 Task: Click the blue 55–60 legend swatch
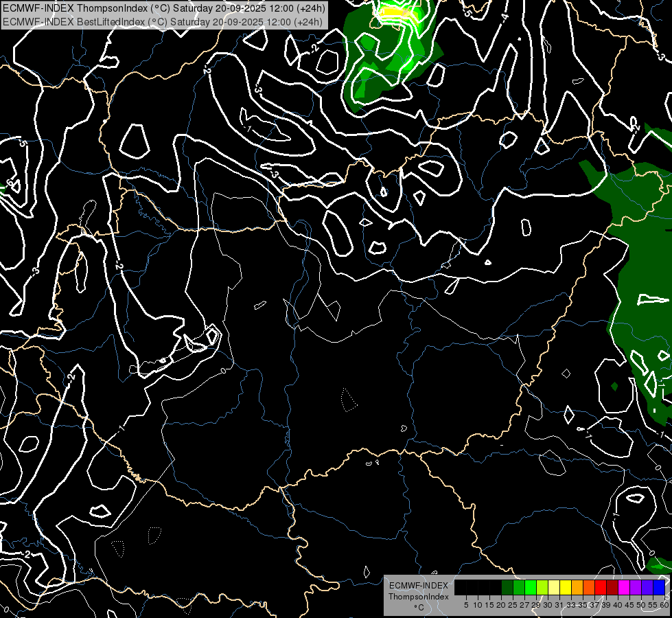(659, 587)
